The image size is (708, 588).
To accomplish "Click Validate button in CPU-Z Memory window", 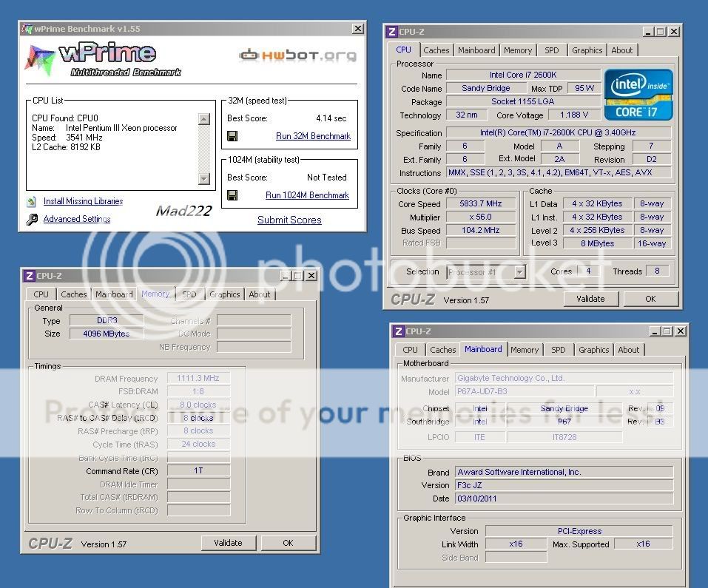I will (x=228, y=543).
